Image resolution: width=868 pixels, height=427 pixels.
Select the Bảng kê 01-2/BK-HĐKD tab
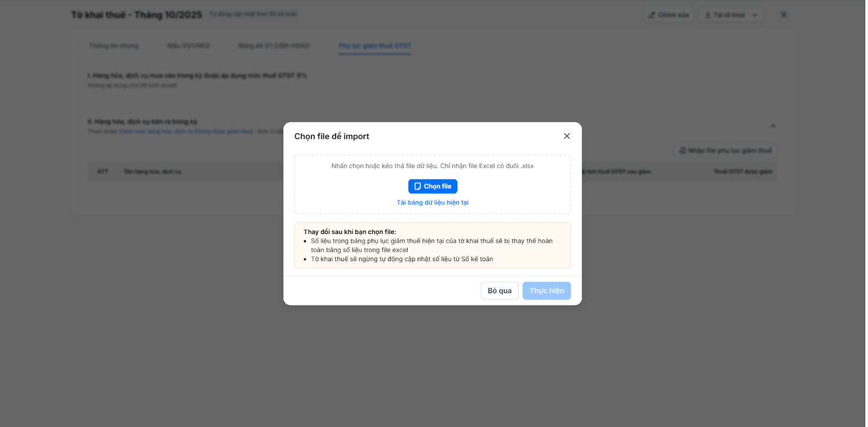click(274, 46)
